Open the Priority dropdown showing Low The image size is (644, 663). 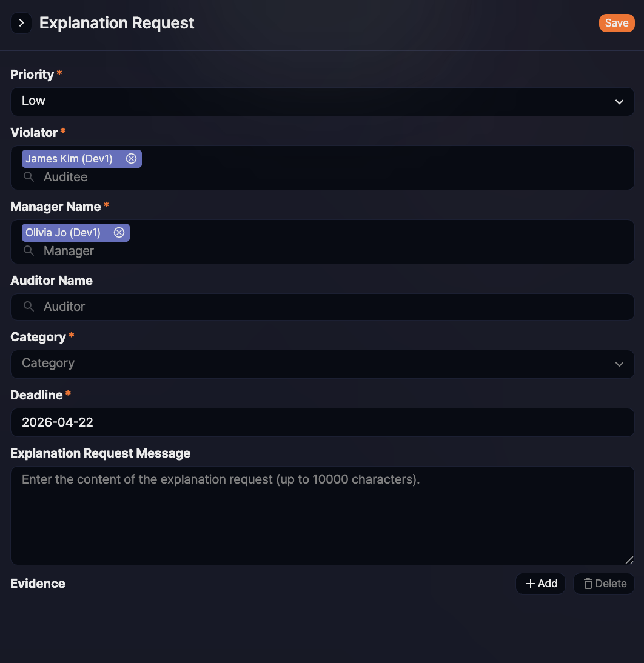pyautogui.click(x=321, y=101)
